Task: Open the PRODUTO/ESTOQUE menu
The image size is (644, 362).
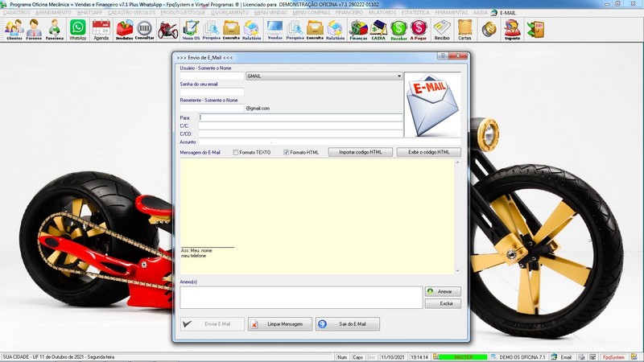Action: (x=183, y=13)
